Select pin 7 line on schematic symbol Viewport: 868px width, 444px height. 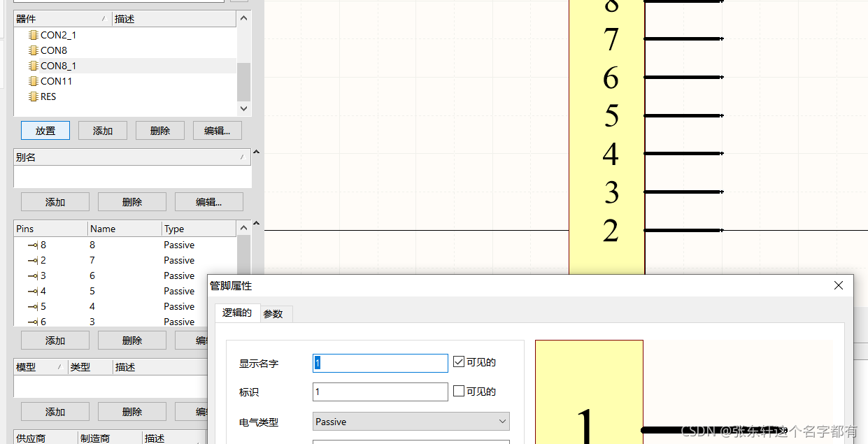[x=683, y=38]
